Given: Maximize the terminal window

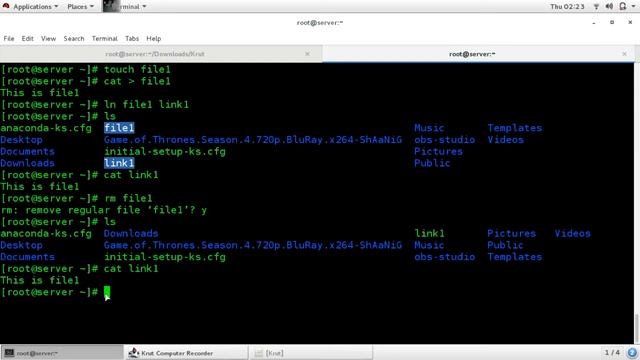Looking at the screenshot, I should click(x=612, y=22).
